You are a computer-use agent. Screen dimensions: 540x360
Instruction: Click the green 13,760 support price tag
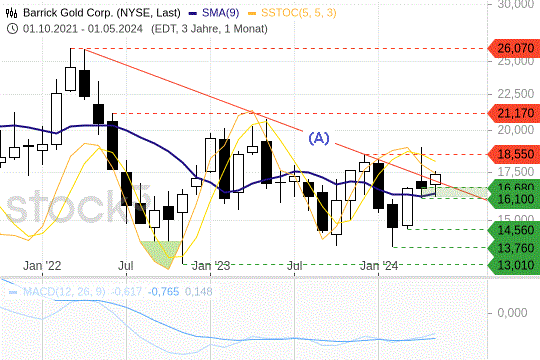pos(514,248)
